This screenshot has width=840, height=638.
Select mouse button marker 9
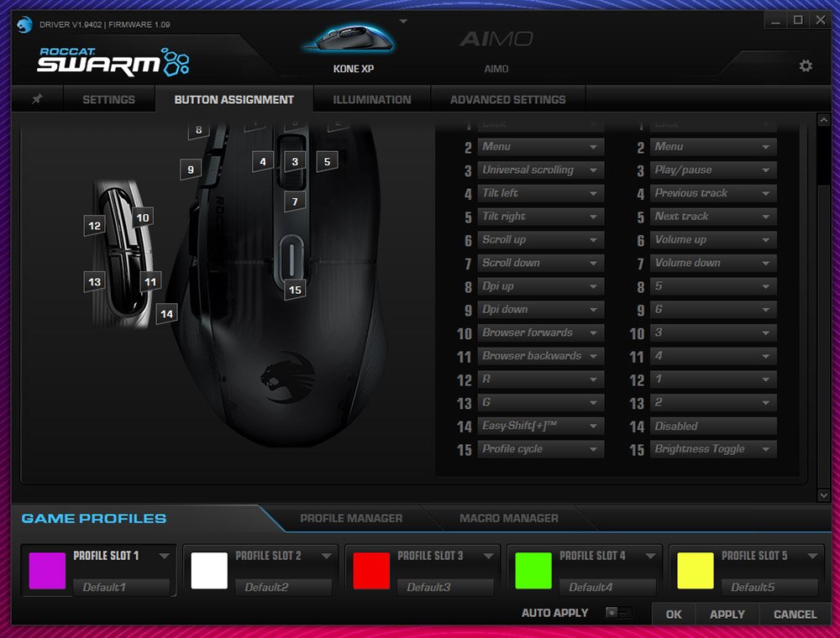click(190, 170)
